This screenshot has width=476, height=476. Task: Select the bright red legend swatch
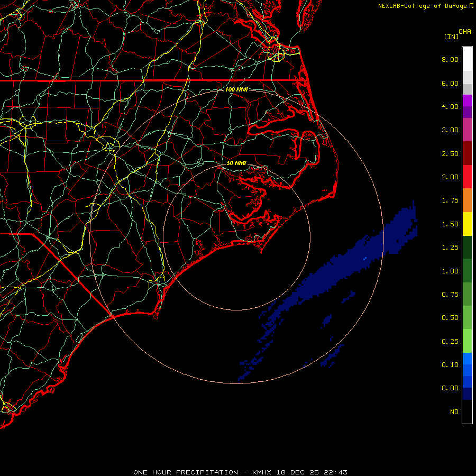pyautogui.click(x=467, y=177)
